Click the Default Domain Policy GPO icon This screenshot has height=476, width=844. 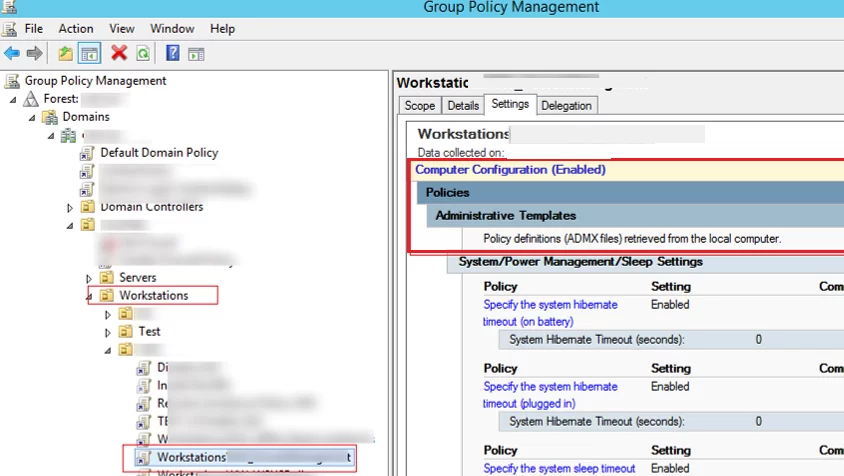tap(87, 153)
